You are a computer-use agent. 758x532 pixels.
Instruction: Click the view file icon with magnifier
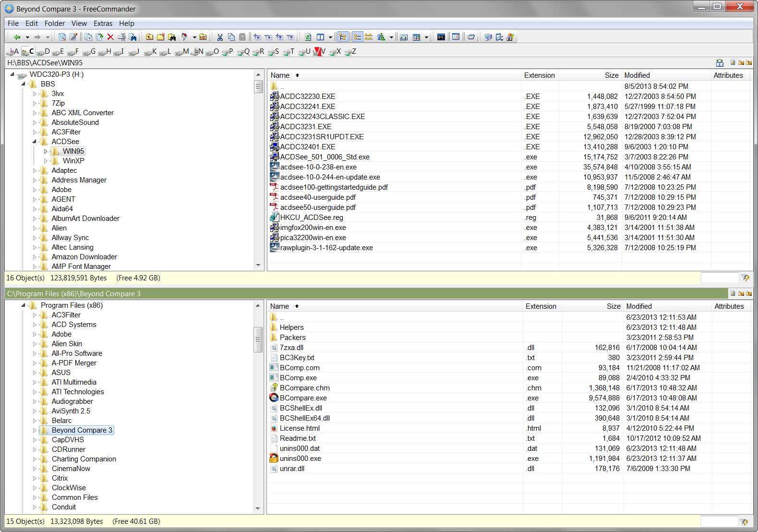[62, 37]
